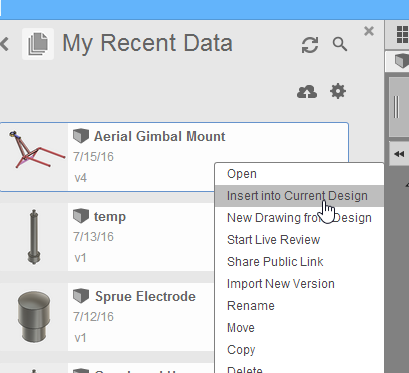Viewport: 409px width, 373px height.
Task: Click the temp design name
Action: [x=110, y=217]
